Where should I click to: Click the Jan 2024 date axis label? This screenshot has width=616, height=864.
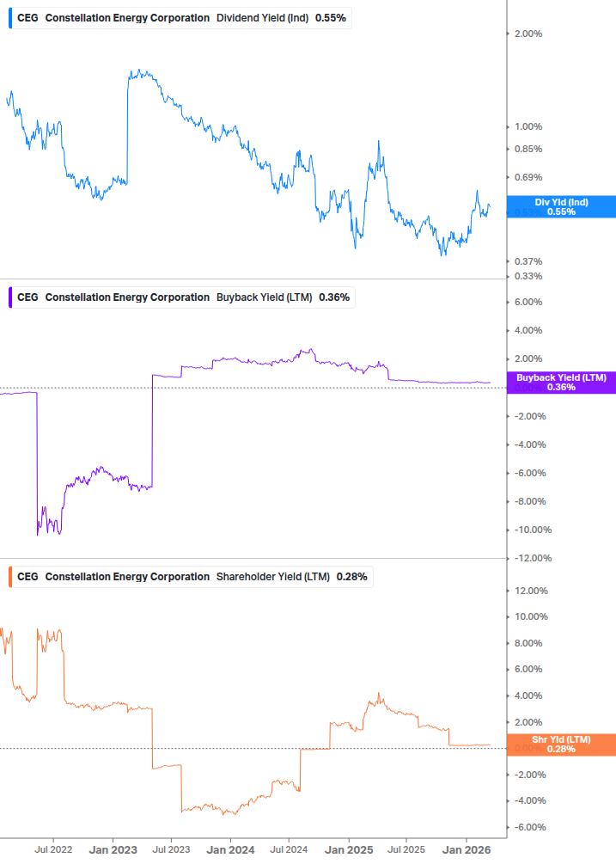point(230,850)
